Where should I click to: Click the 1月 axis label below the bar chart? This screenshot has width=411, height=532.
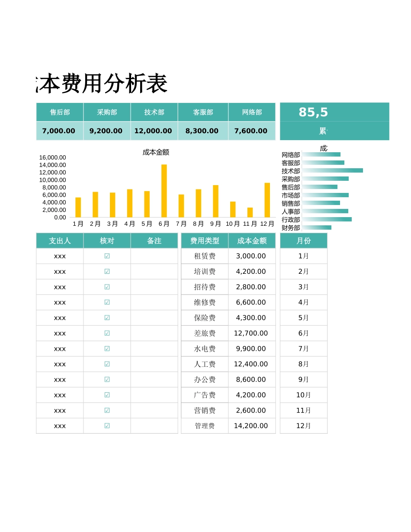point(78,224)
